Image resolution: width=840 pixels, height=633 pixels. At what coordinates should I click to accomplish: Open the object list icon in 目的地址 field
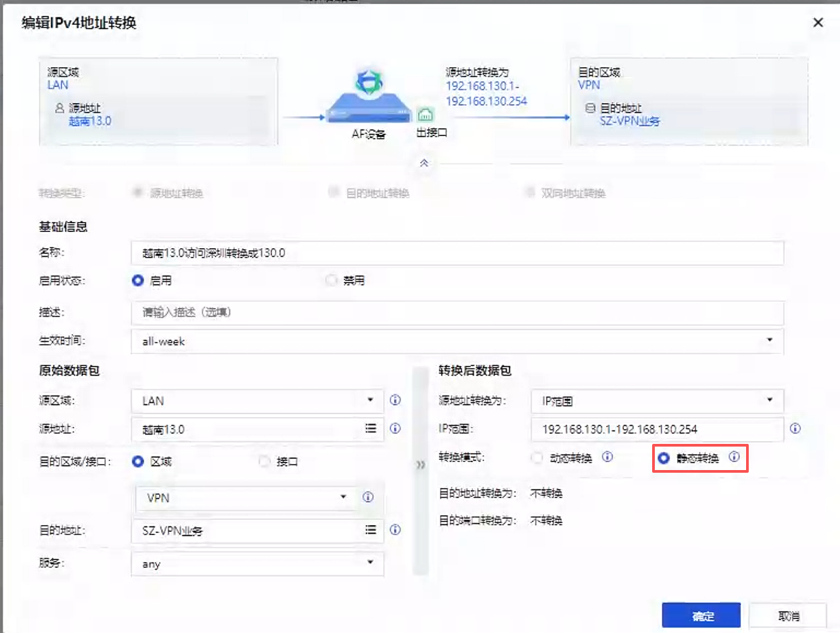tap(371, 530)
